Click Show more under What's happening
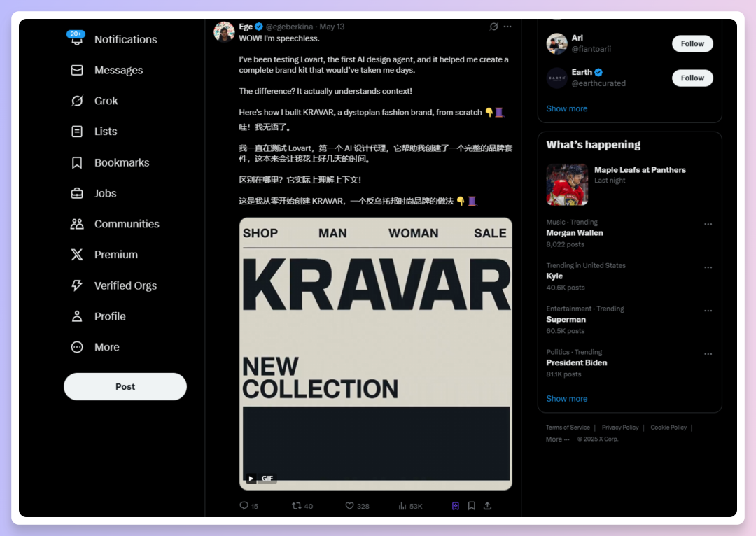Image resolution: width=756 pixels, height=536 pixels. [x=566, y=399]
